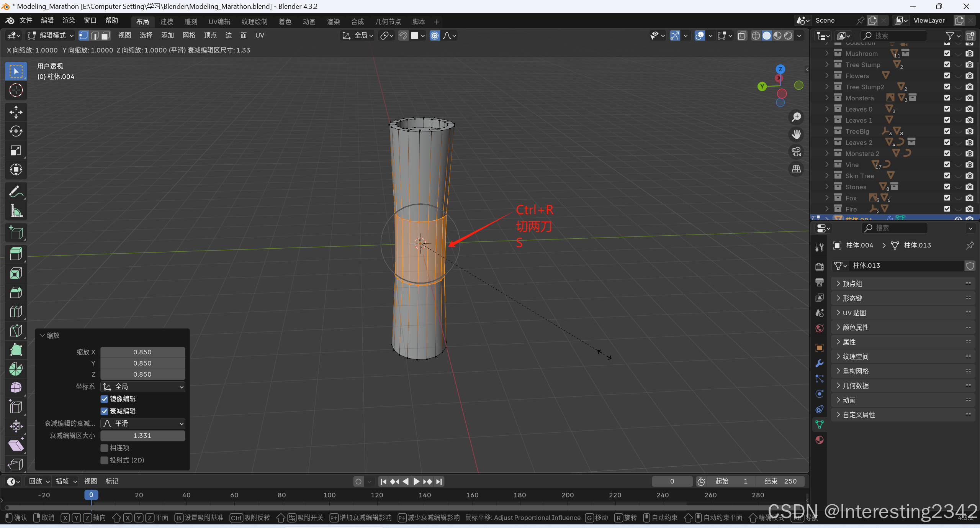Expand the Monstera collection in outliner

[x=827, y=98]
